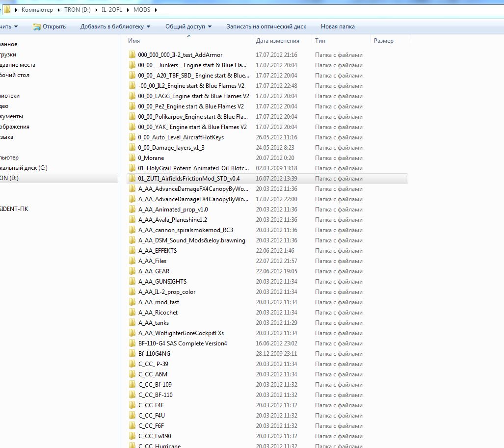This screenshot has width=504, height=448.
Task: Click folder icon of C_CC_BF-110
Action: point(132,395)
